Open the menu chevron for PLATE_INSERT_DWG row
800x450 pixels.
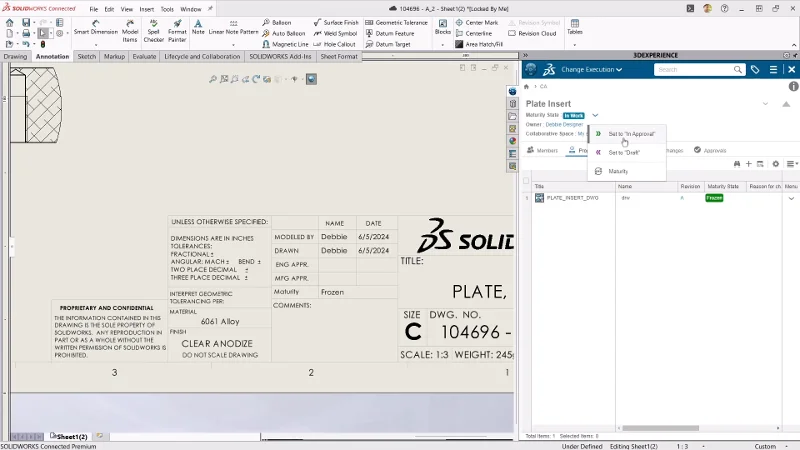pos(790,198)
